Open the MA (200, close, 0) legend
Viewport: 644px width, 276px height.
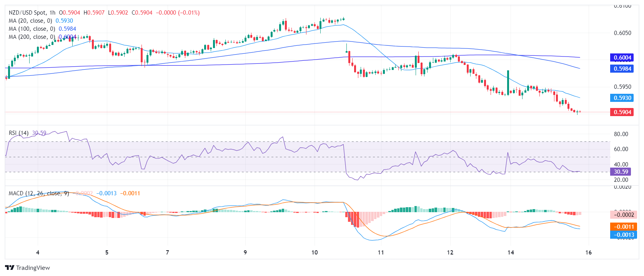pos(32,37)
